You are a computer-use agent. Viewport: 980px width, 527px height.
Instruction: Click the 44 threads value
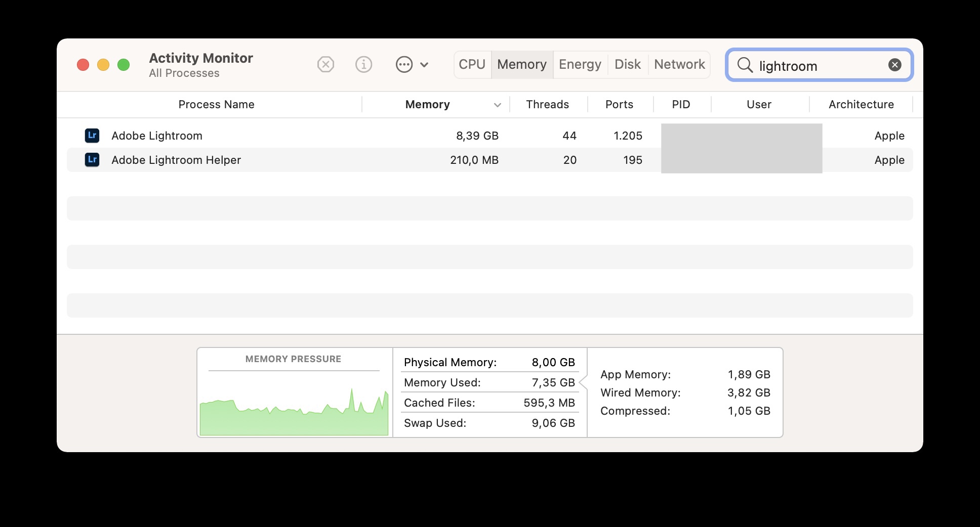(569, 136)
